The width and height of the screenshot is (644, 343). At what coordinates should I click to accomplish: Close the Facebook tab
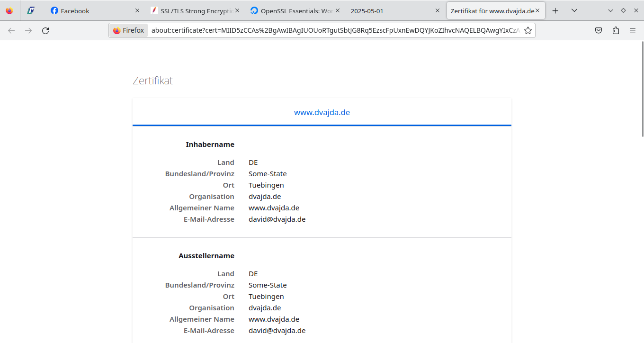(137, 10)
